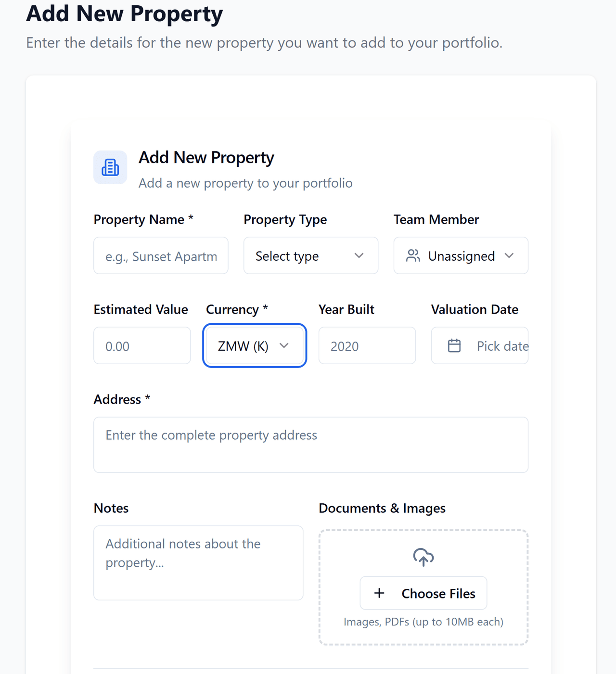Screen dimensions: 616x674
Task: Click the chevron icon on Team Member selector
Action: pyautogui.click(x=510, y=255)
